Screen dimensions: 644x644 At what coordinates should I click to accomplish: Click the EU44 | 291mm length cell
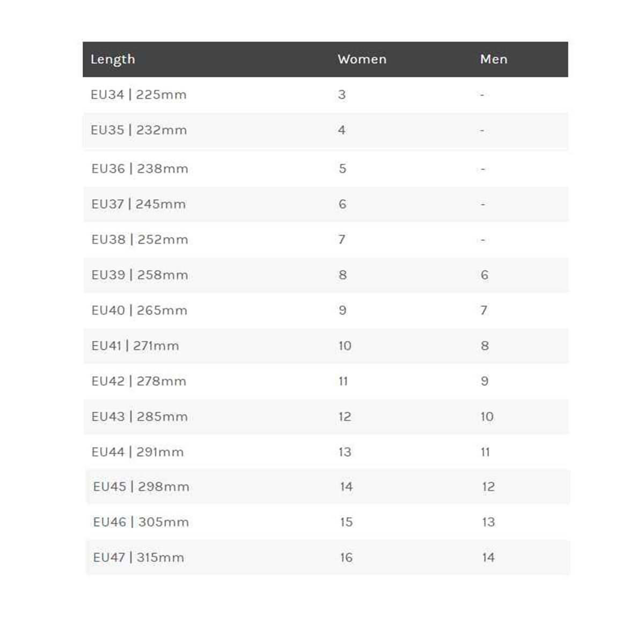click(x=137, y=452)
